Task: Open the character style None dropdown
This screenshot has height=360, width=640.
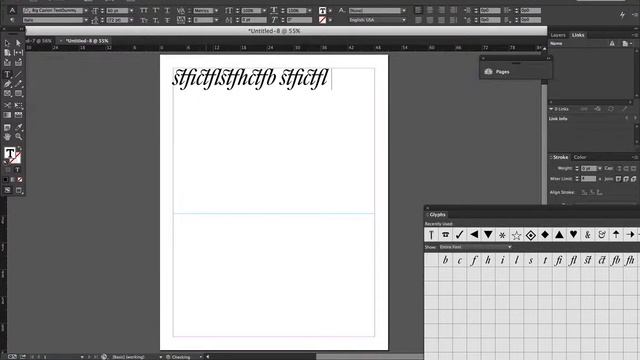Action: (x=404, y=11)
